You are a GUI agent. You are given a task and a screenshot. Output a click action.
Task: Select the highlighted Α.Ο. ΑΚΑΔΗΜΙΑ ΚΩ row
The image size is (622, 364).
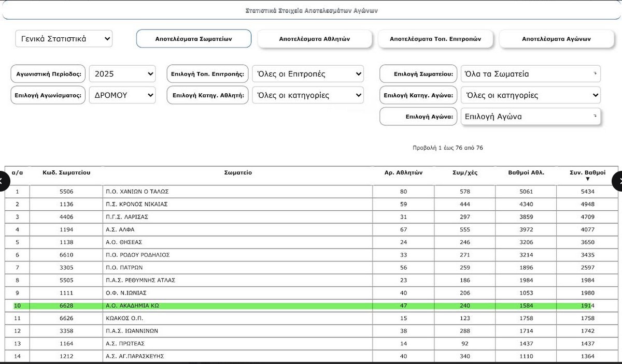tap(237, 305)
